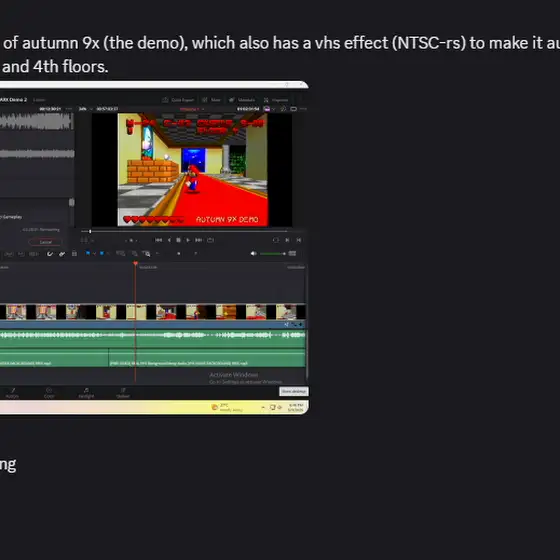Jump to first frame in viewer

[x=159, y=240]
